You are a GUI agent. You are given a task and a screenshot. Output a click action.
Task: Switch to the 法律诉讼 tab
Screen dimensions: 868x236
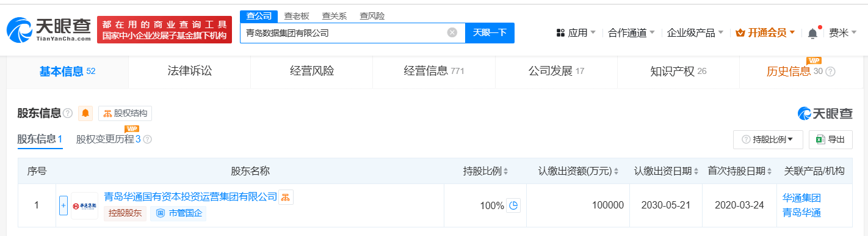[190, 71]
